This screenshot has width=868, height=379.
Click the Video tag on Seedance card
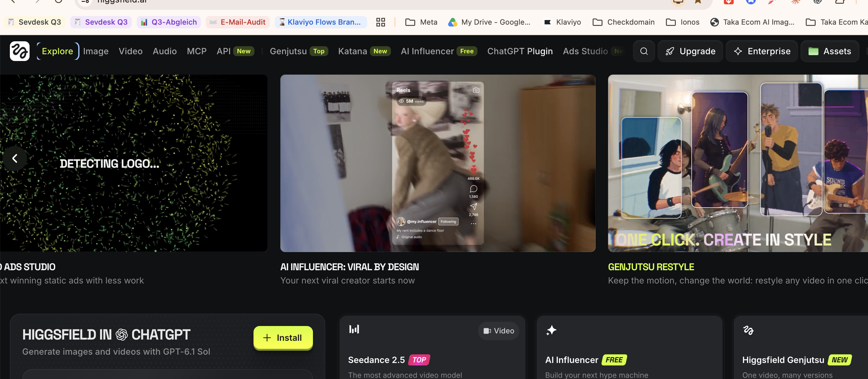498,331
